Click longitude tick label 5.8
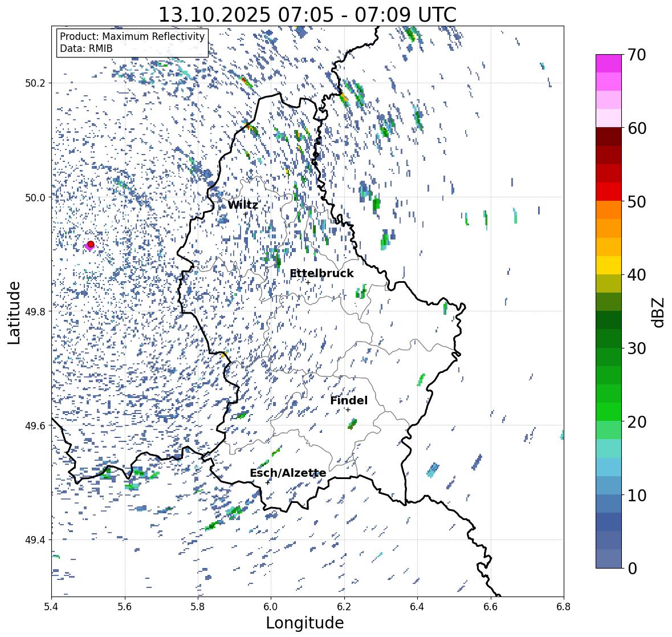 click(198, 606)
